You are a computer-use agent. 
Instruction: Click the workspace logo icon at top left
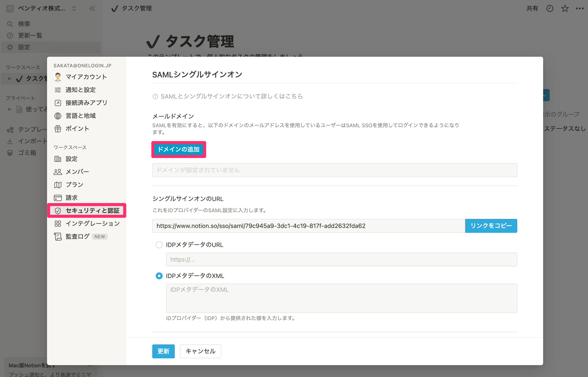(10, 9)
